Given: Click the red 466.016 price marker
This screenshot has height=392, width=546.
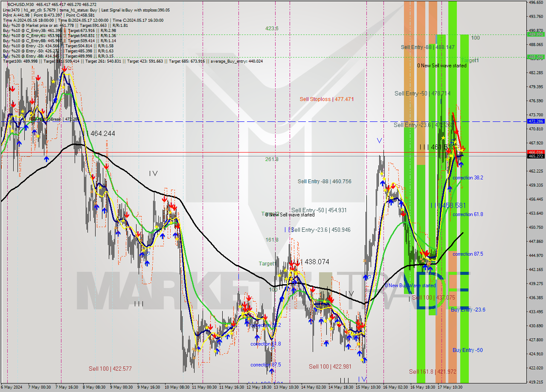Looking at the screenshot, I should 536,152.
